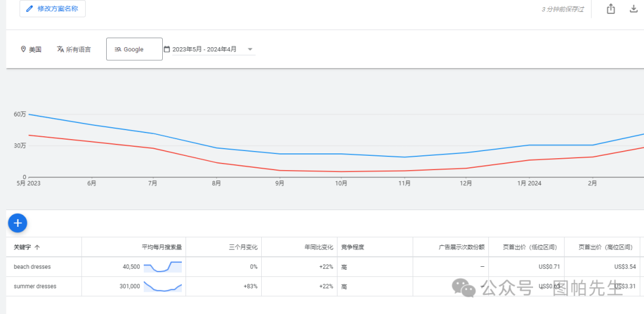This screenshot has height=314, width=644.
Task: Click the pencil icon beside 修改方案名称
Action: [x=30, y=9]
